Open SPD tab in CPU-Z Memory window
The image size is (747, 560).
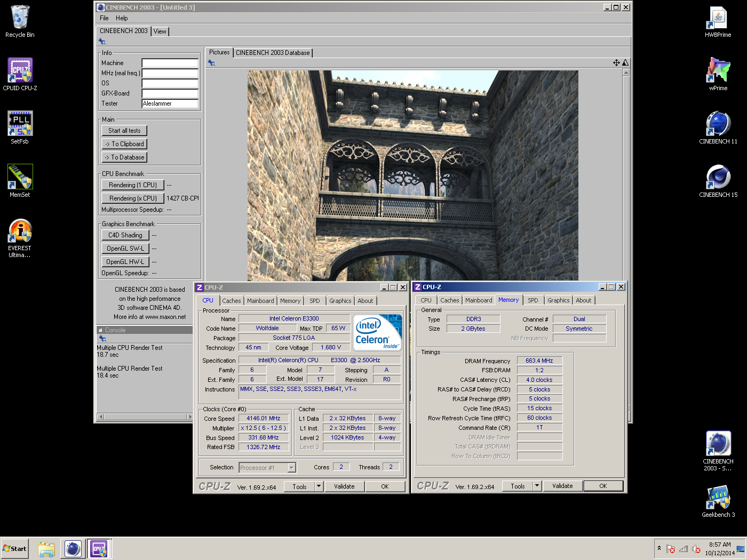(x=533, y=300)
